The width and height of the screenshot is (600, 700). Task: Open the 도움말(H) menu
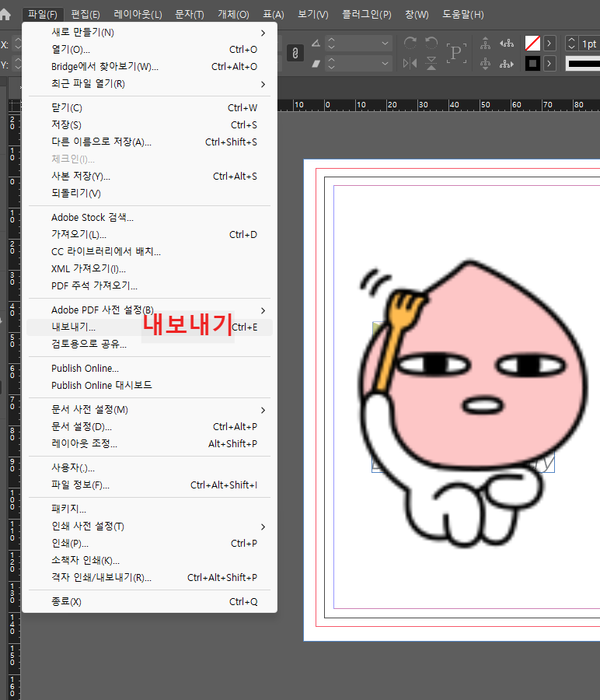point(462,14)
